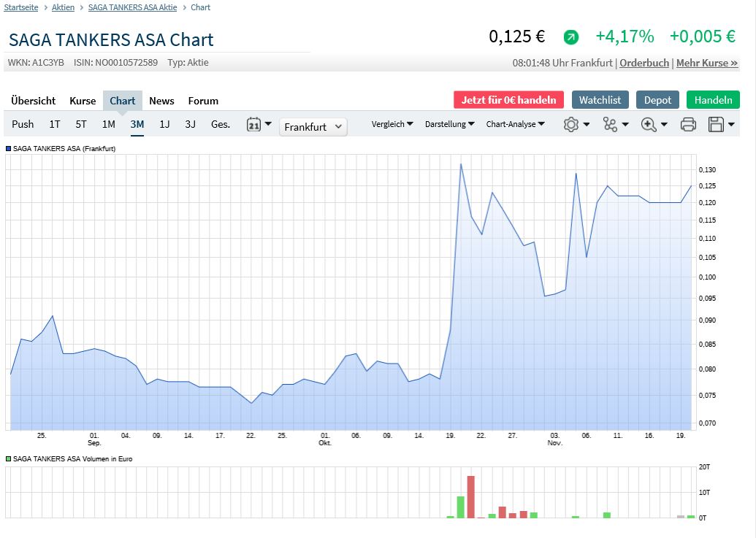Open the Frankfurt exchange dropdown
The height and width of the screenshot is (538, 756).
point(313,127)
